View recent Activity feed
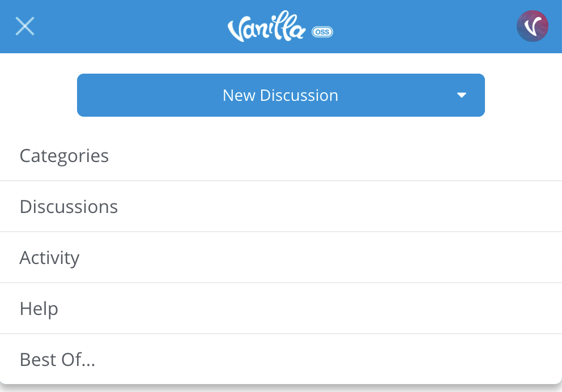Image resolution: width=562 pixels, height=392 pixels. coord(49,258)
